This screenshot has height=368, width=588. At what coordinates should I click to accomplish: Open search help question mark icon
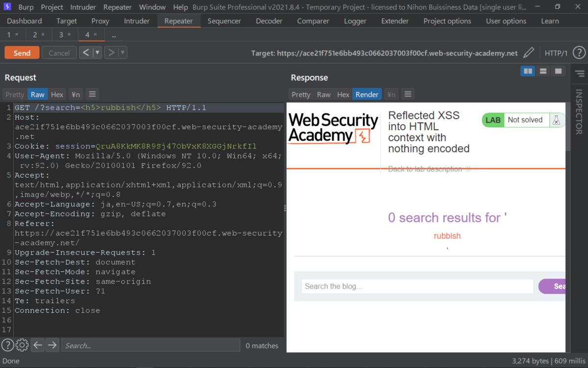click(8, 345)
